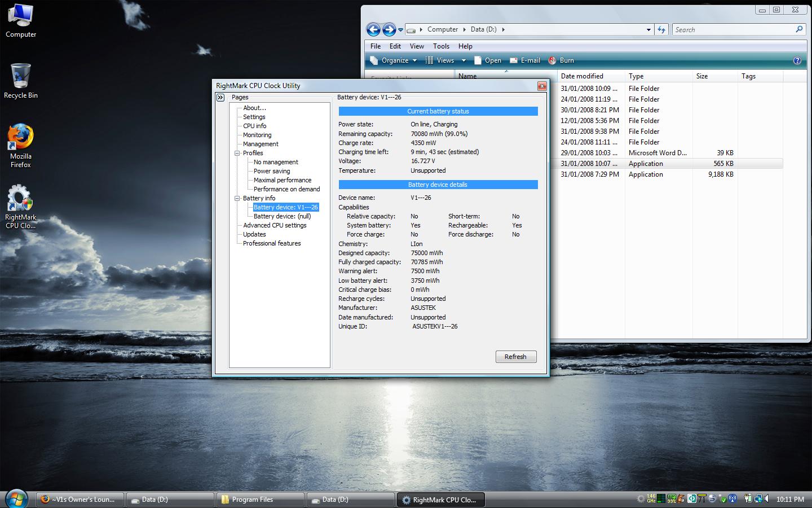Open recent pages dropdown beside Forward button
The width and height of the screenshot is (812, 508).
pyautogui.click(x=400, y=30)
